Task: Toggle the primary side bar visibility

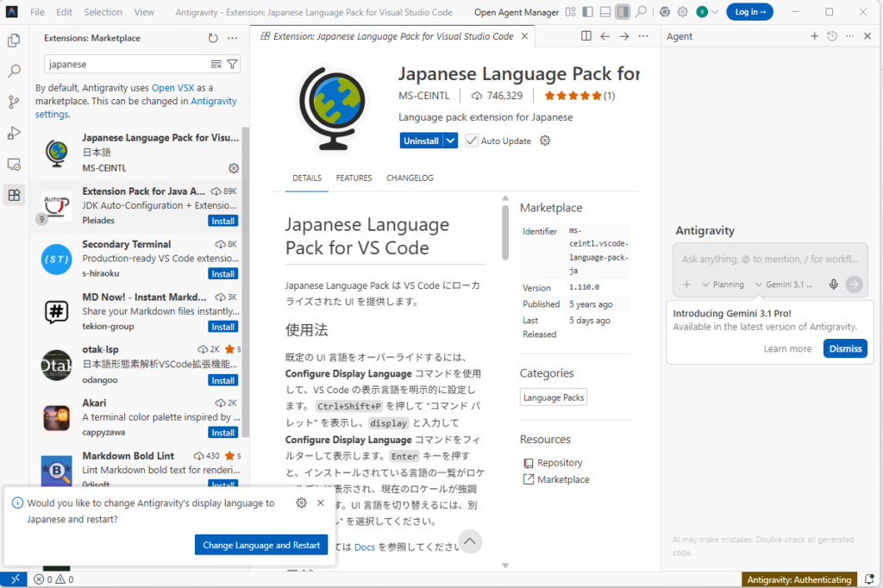Action: (x=587, y=12)
